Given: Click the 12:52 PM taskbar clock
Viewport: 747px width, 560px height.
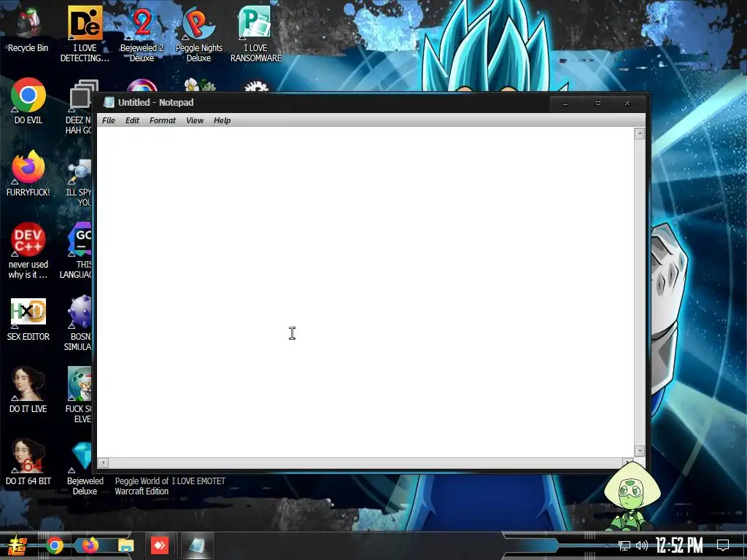Looking at the screenshot, I should (679, 545).
